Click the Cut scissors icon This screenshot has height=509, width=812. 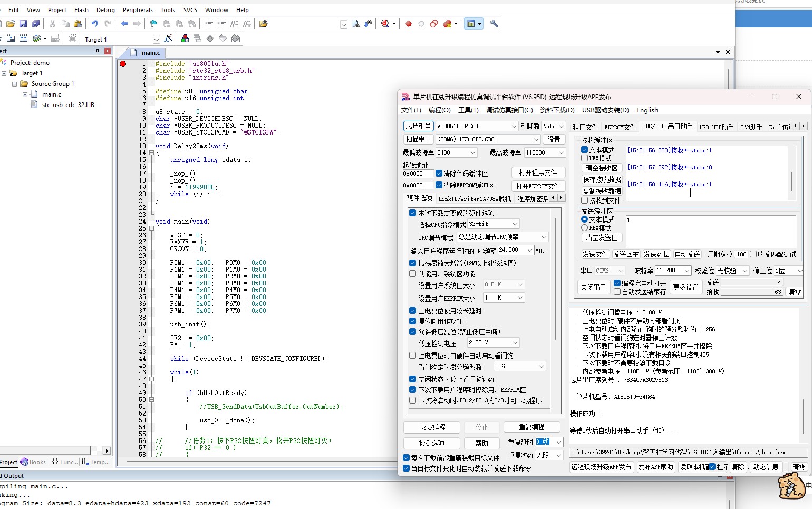[x=52, y=24]
